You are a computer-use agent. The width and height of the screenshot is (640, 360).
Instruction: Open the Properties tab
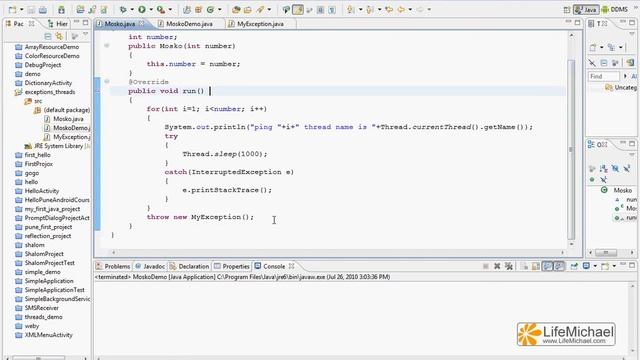(x=231, y=266)
